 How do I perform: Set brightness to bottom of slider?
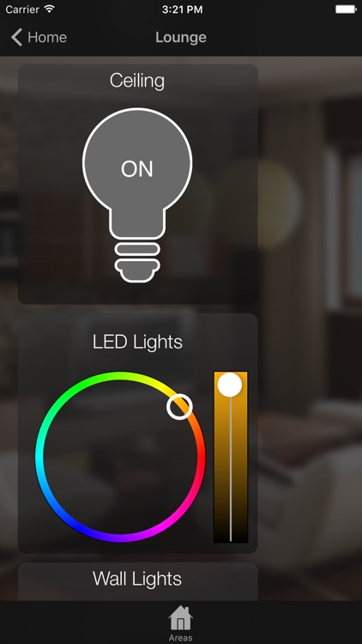[231, 539]
